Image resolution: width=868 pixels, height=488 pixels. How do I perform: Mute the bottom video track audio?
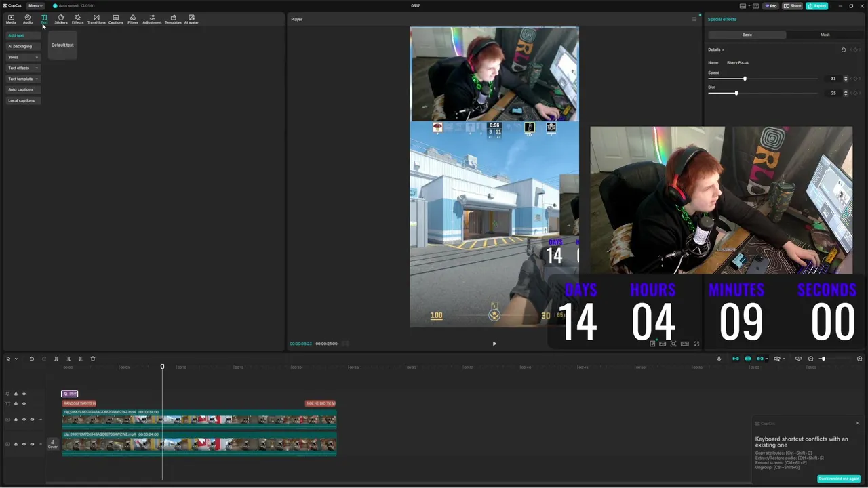(32, 444)
